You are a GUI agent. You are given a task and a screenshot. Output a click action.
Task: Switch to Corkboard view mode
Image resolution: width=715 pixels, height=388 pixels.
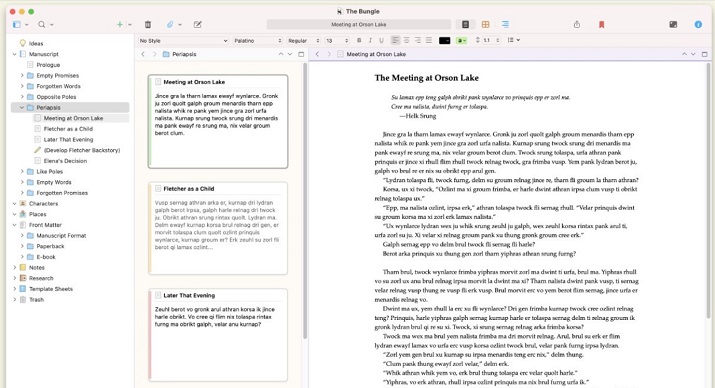click(486, 25)
